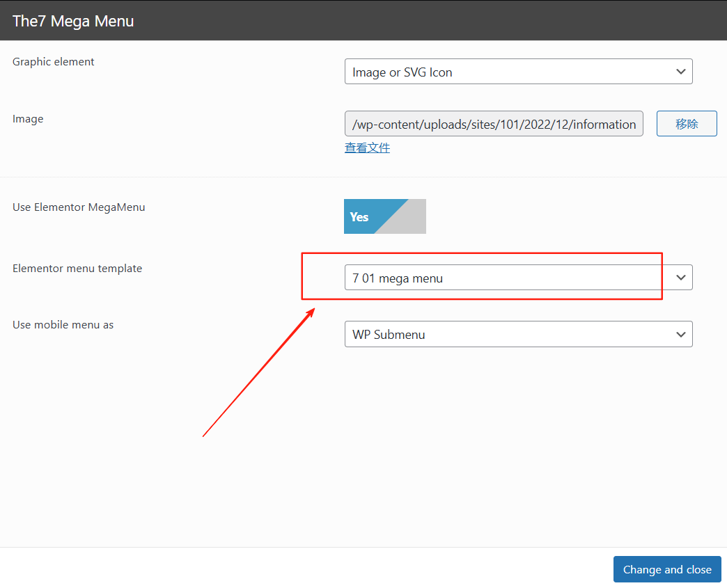Viewport: 727px width, 588px height.
Task: Click the Use Elementor MegaMenu label
Action: point(79,207)
